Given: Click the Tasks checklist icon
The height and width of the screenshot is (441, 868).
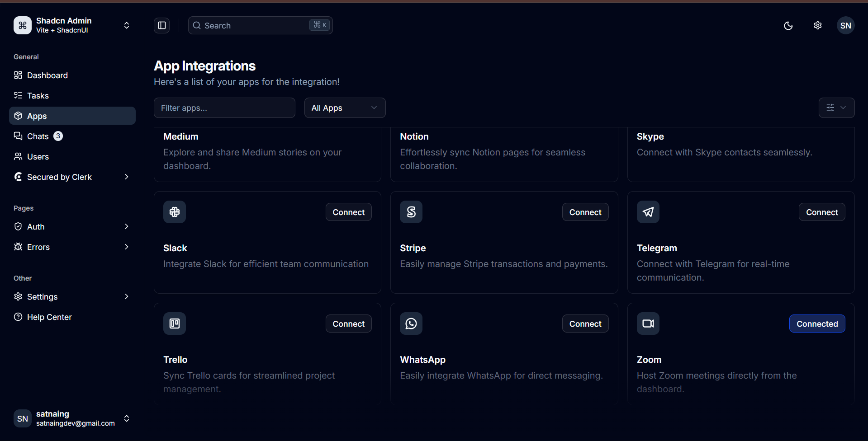Looking at the screenshot, I should [18, 95].
